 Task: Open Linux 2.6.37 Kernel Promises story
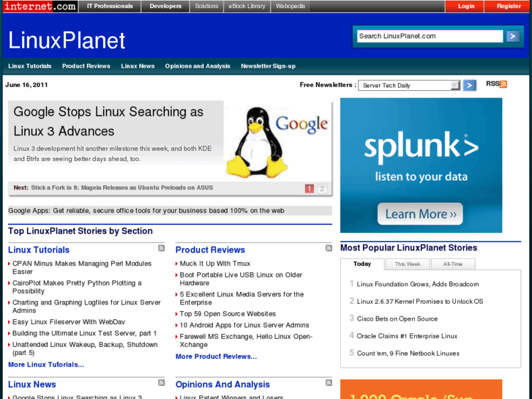click(x=420, y=302)
